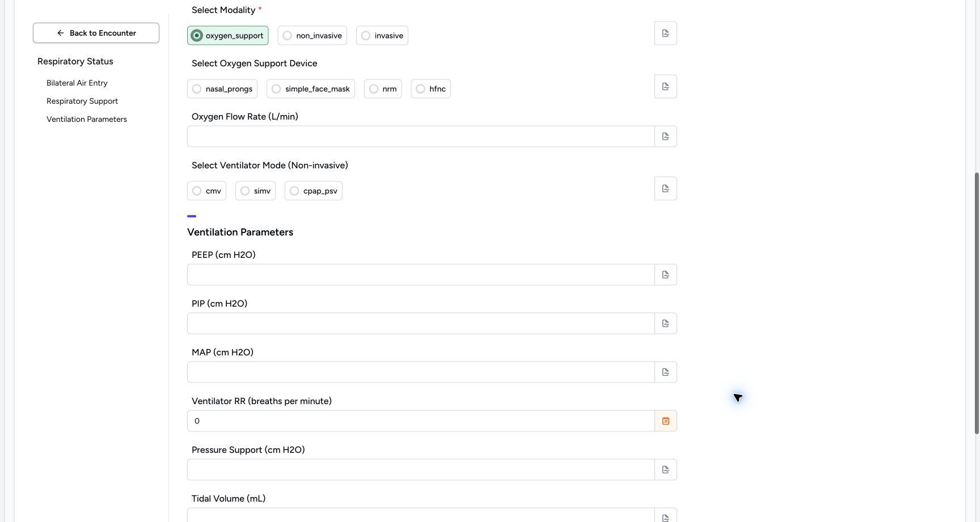This screenshot has width=980, height=522.
Task: Click the Back to Encounter button
Action: pyautogui.click(x=96, y=33)
